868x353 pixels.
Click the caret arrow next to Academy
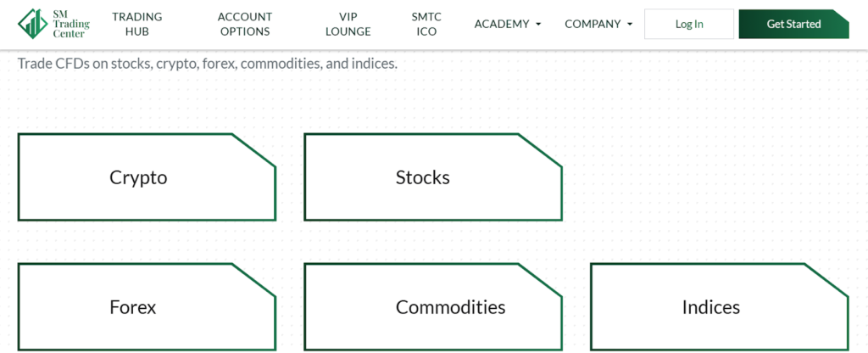tap(538, 25)
